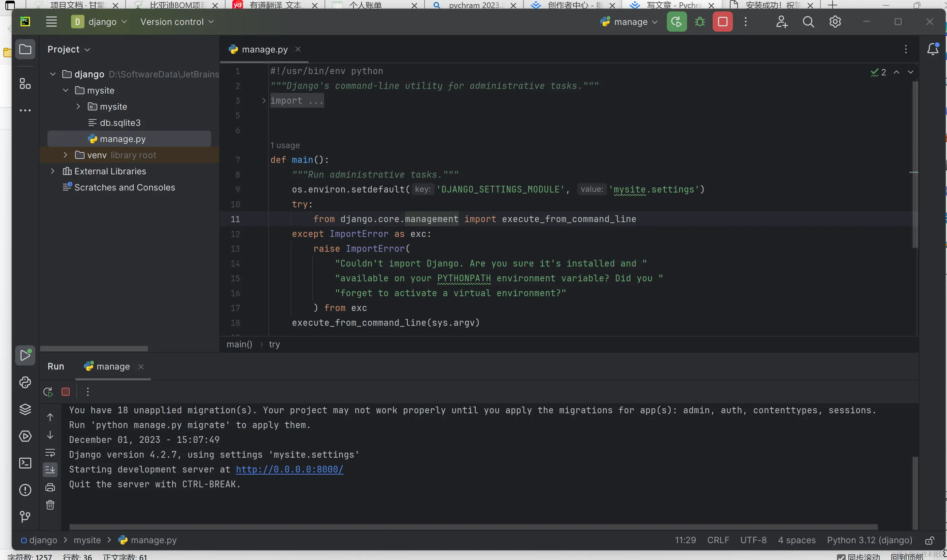Toggle the 同步滚动 checkbox
The image size is (947, 560).
click(841, 557)
